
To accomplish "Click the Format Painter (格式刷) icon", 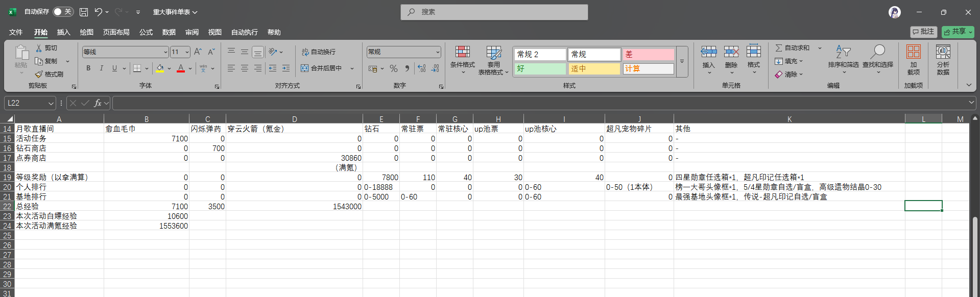I will point(39,75).
